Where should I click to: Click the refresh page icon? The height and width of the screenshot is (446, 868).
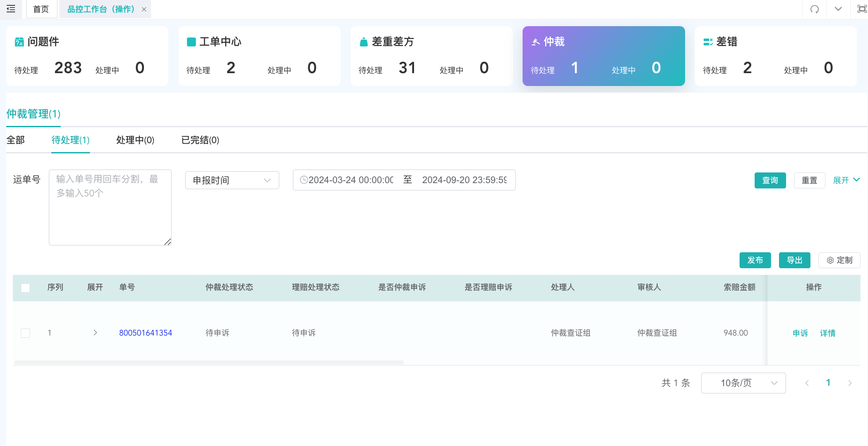814,9
